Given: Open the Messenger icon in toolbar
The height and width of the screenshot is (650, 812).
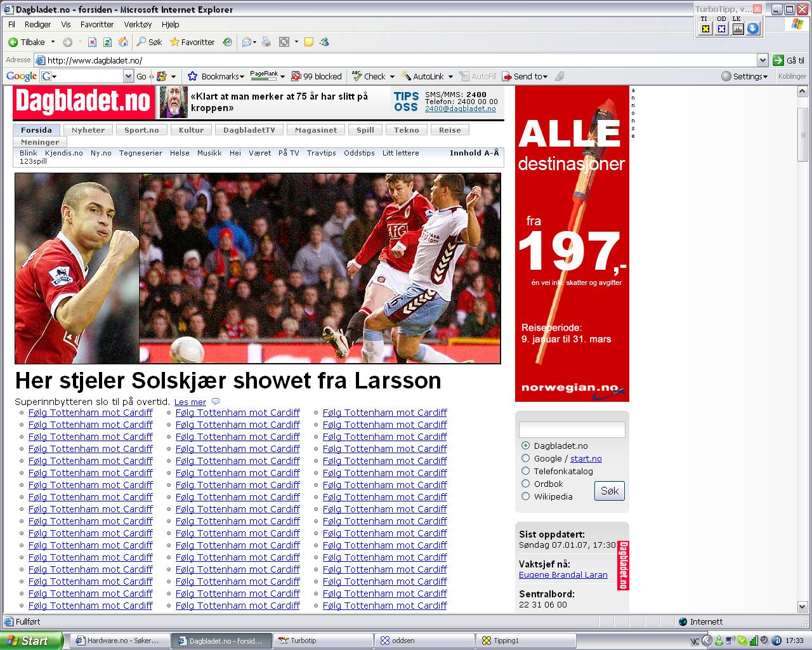Looking at the screenshot, I should pos(324,42).
